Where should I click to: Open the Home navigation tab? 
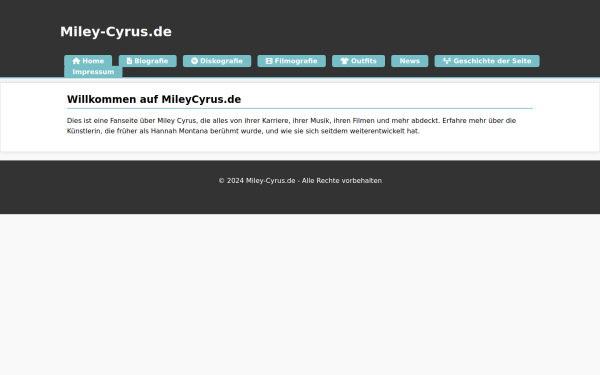coord(88,61)
